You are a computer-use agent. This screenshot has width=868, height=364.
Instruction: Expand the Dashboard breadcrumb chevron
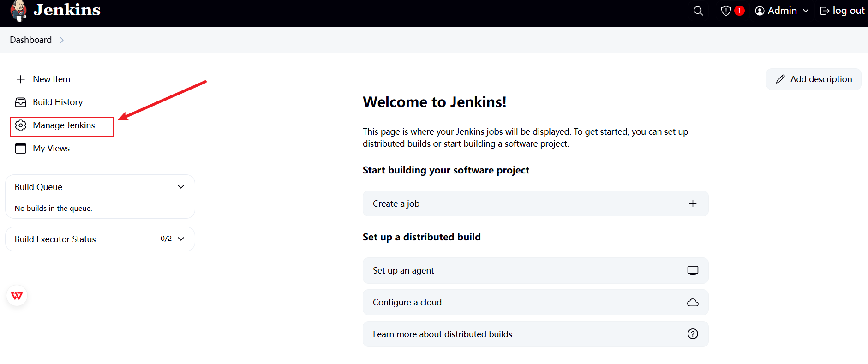pyautogui.click(x=62, y=40)
